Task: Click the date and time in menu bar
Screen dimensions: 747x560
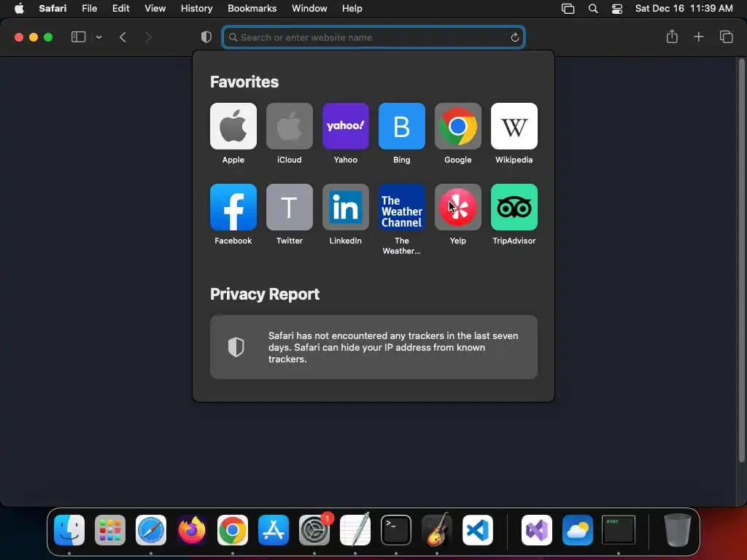Action: coord(684,8)
